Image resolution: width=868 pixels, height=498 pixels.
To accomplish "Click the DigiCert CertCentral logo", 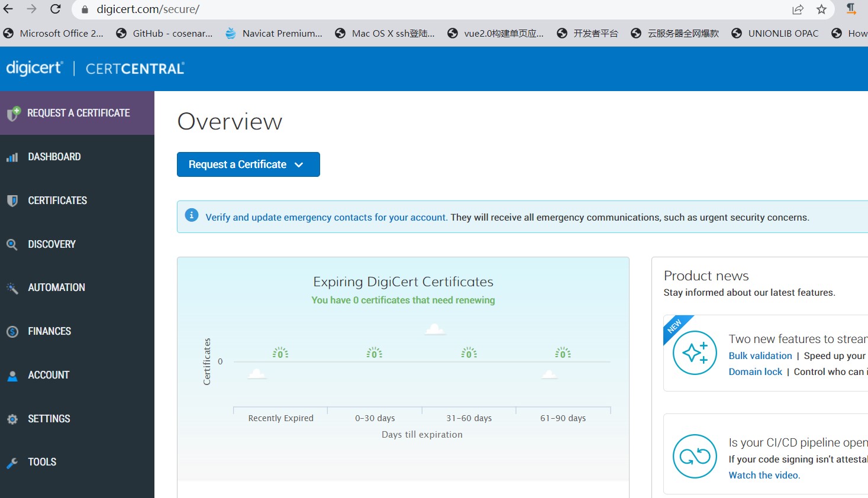I will click(x=95, y=69).
